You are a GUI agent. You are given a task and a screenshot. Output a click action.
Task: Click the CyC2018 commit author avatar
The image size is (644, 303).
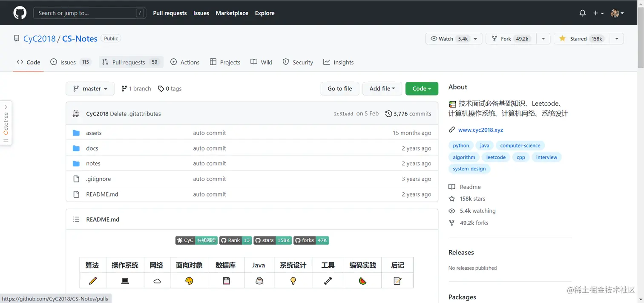click(76, 114)
